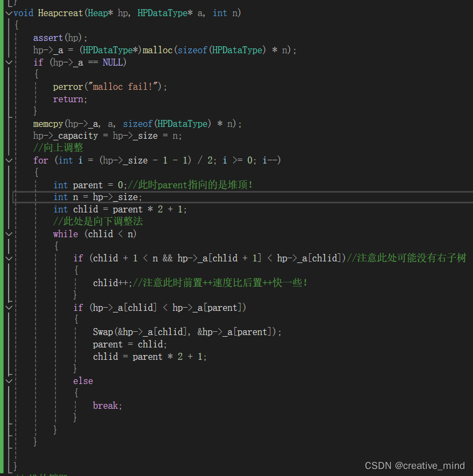This screenshot has width=473, height=476.
Task: Click on 'assert(hp);' line
Action: point(60,38)
